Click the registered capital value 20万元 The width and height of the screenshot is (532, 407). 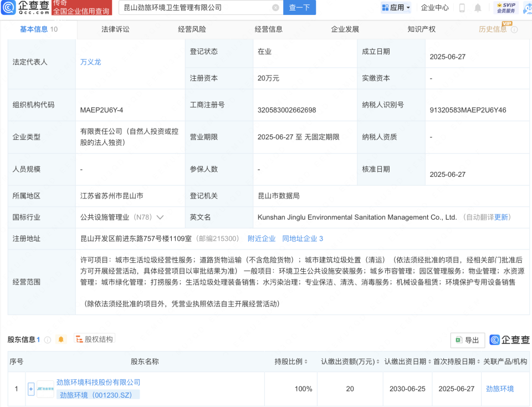pos(268,78)
